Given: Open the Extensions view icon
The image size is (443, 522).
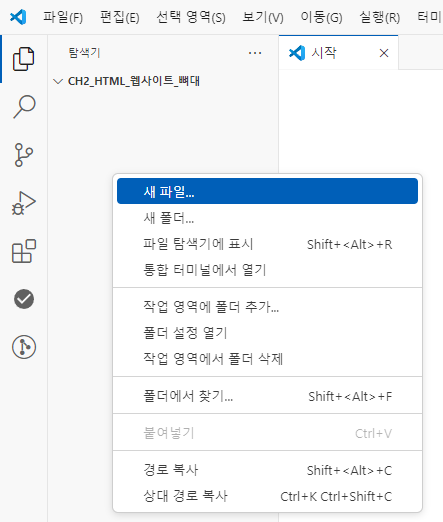Looking at the screenshot, I should pyautogui.click(x=24, y=251).
